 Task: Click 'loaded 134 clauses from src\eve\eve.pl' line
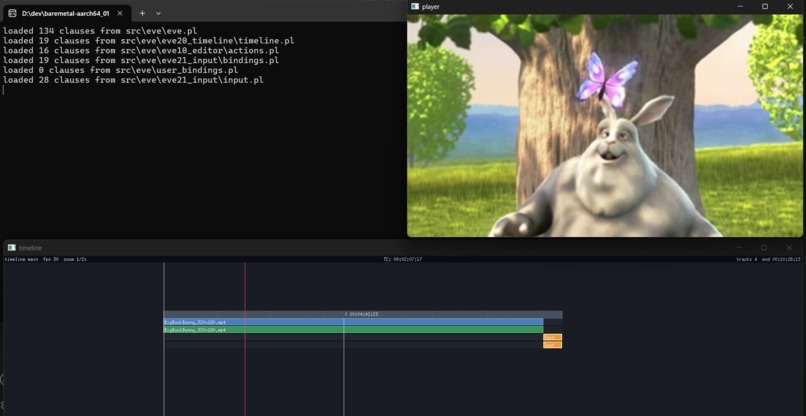click(100, 31)
